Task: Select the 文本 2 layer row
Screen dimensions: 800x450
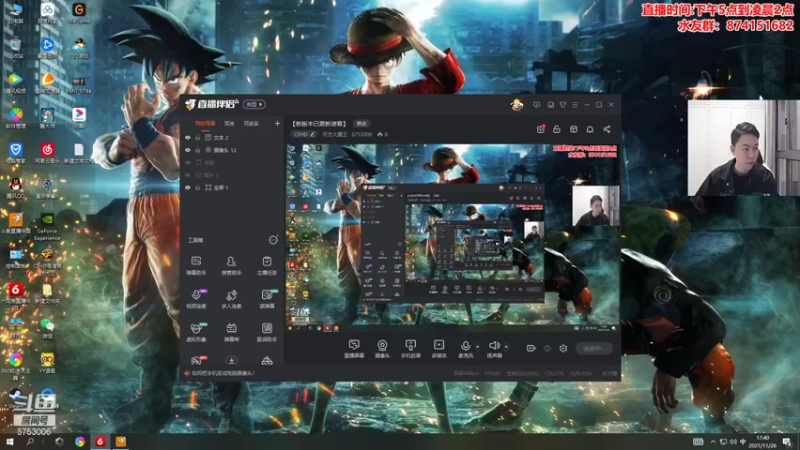Action: pyautogui.click(x=232, y=138)
